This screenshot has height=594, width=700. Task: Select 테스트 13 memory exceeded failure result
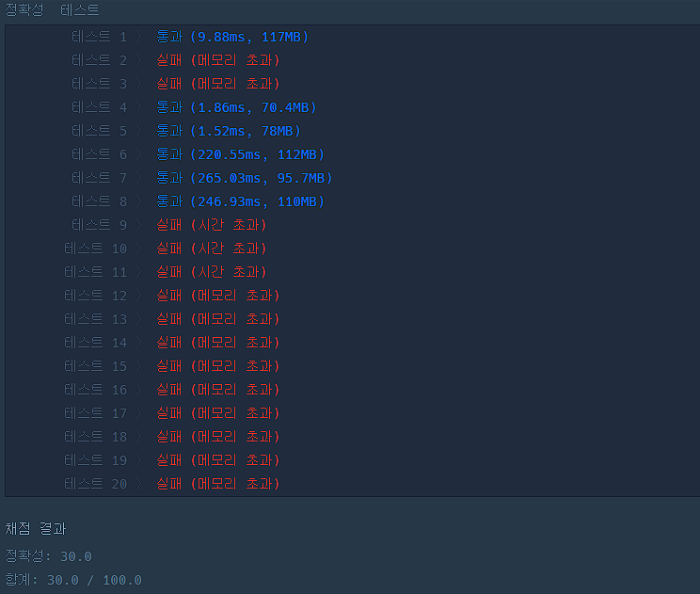(x=218, y=319)
